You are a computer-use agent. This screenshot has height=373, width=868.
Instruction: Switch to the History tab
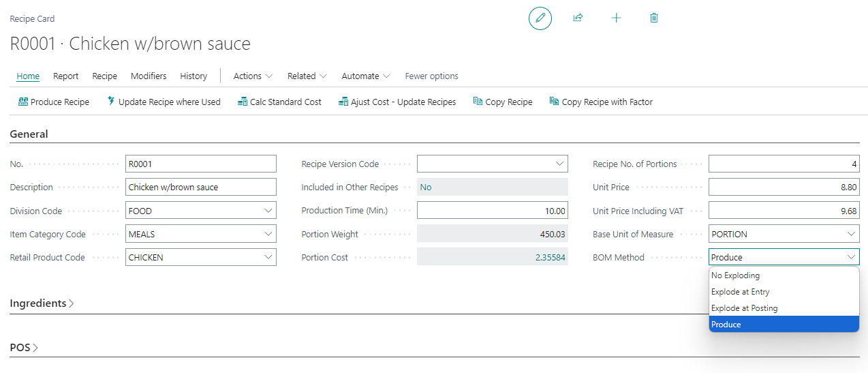[x=193, y=76]
